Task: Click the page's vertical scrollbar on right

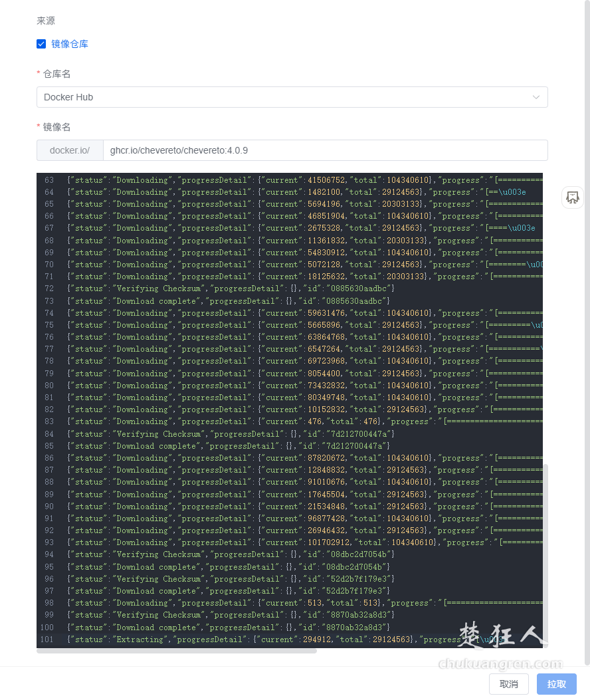Action: [587, 332]
